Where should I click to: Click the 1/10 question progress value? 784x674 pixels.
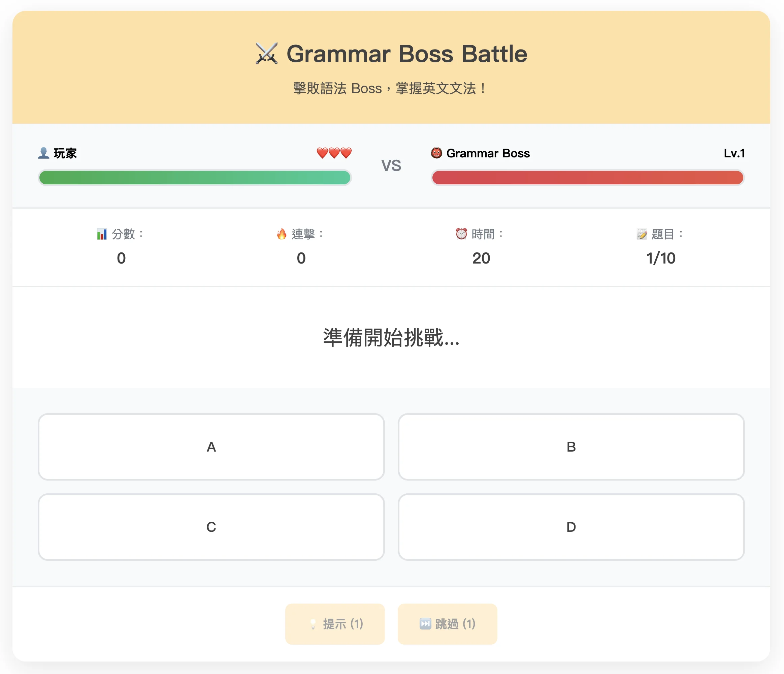coord(661,258)
